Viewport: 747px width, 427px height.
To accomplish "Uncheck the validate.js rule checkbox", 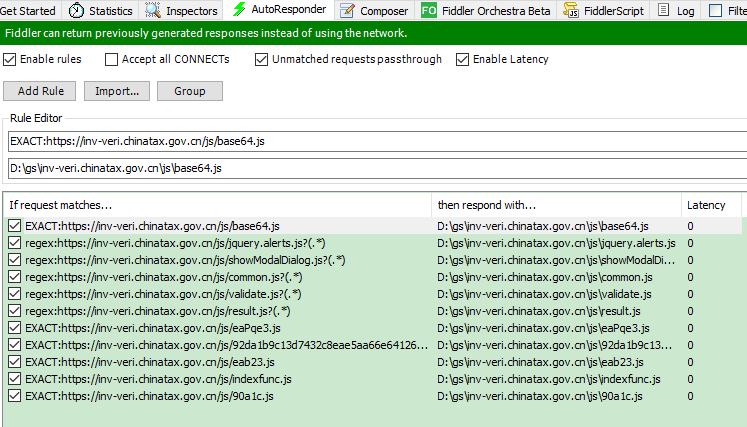I will pos(15,294).
